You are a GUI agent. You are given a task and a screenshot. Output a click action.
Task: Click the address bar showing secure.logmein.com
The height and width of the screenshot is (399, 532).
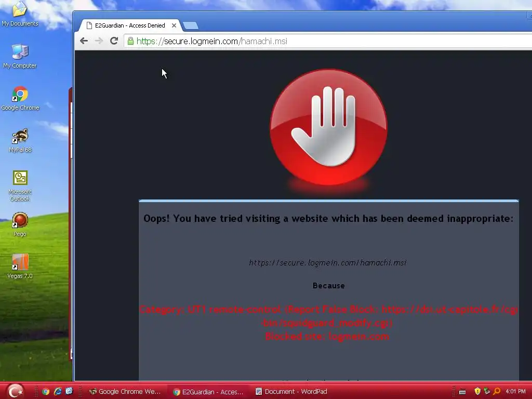click(x=327, y=41)
